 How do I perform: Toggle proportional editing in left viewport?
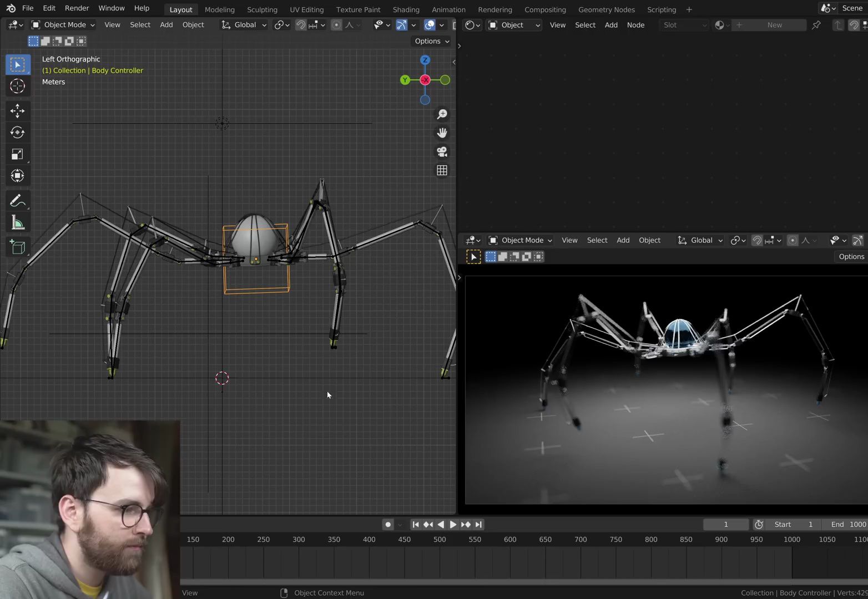[x=336, y=25]
